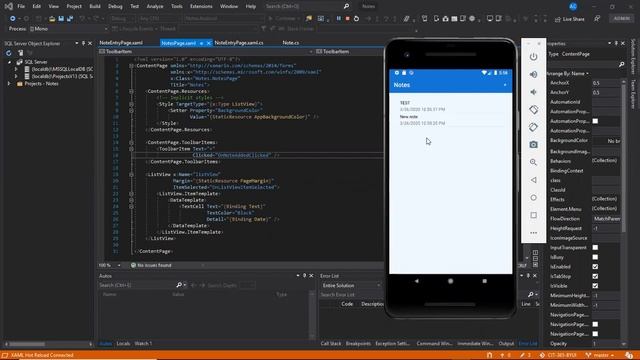Click the emulator volume up icon

click(533, 74)
